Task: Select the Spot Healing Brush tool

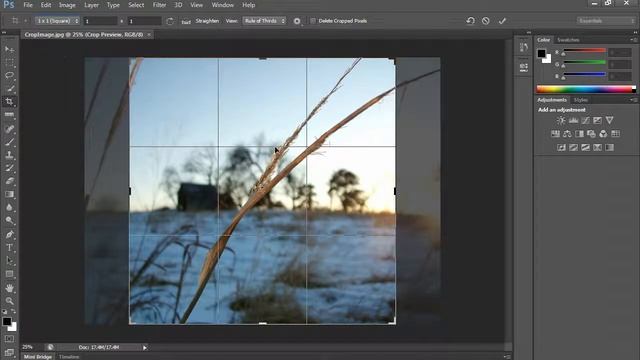Action: (x=9, y=129)
